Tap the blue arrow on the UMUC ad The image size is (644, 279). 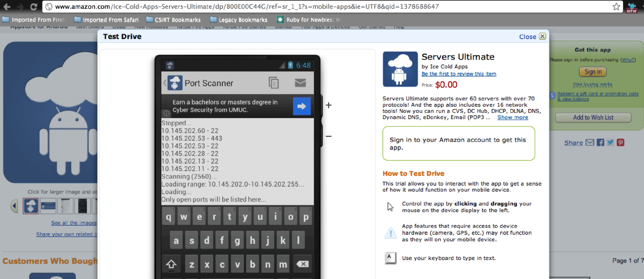coord(302,106)
